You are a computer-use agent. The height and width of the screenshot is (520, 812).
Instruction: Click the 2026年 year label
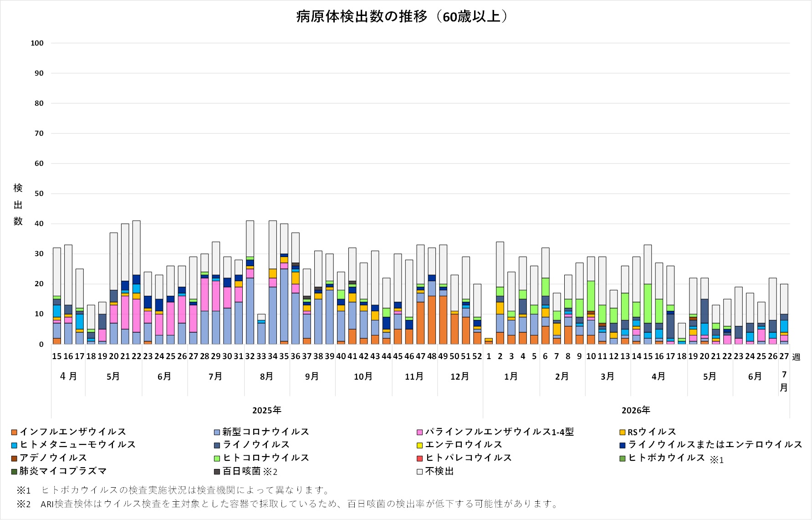636,410
